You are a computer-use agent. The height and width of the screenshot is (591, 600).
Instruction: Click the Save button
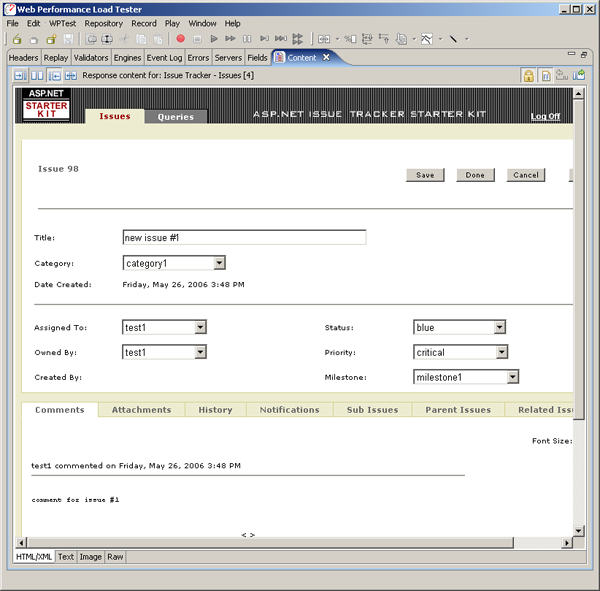point(425,175)
